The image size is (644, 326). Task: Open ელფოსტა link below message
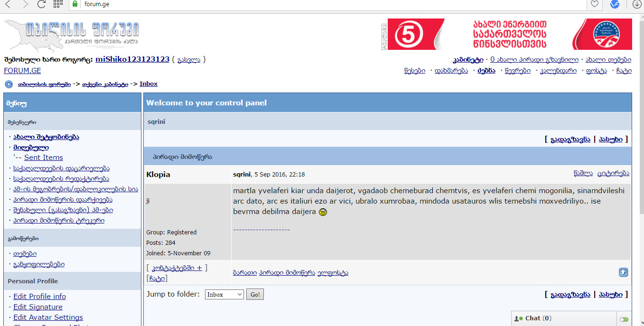pyautogui.click(x=333, y=272)
